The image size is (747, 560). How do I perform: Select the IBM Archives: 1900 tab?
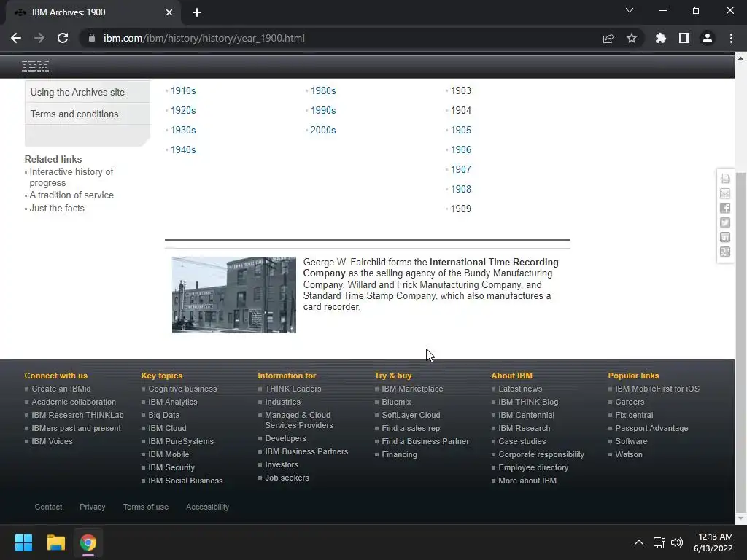[x=90, y=12]
